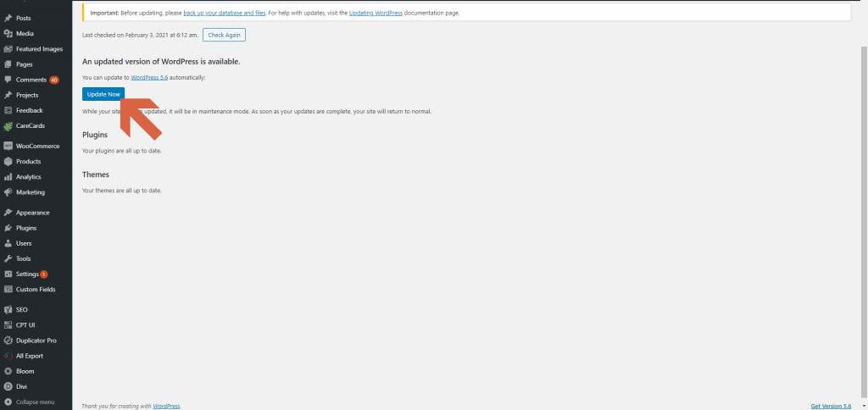Click the Pages icon in sidebar

8,64
